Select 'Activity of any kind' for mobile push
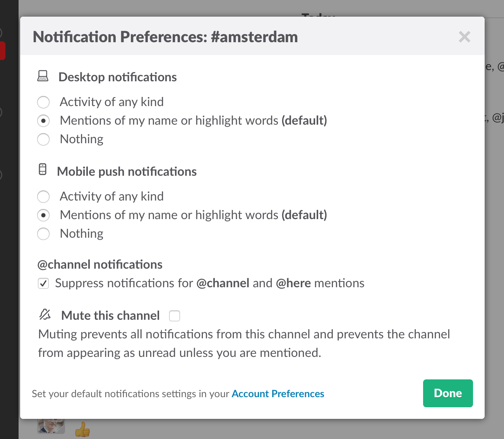504x439 pixels. click(x=43, y=196)
